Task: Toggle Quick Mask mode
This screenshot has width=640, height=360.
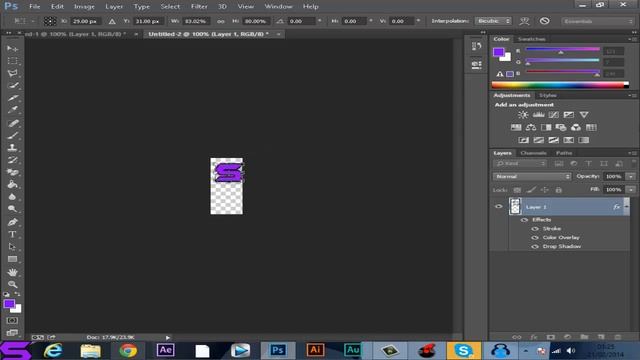Action: [x=12, y=320]
